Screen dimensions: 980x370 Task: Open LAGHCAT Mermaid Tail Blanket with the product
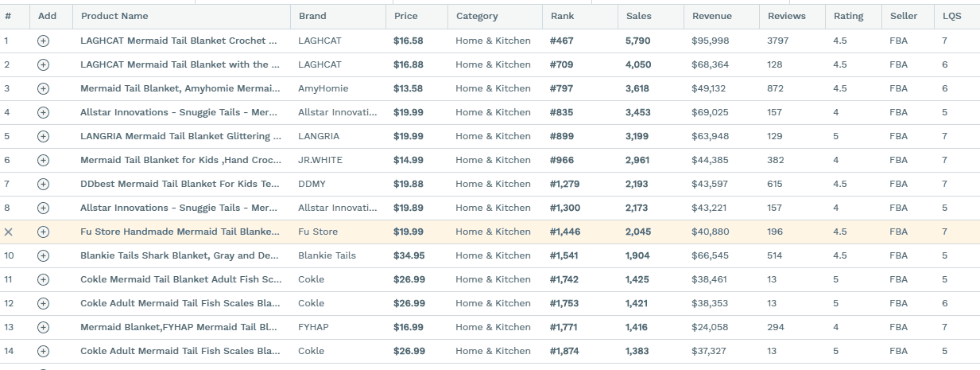[180, 64]
